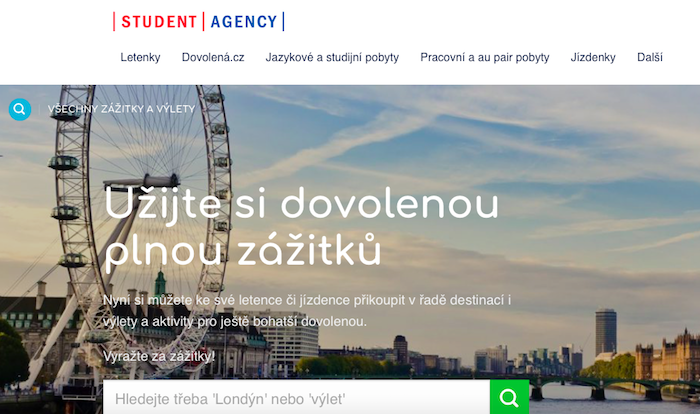
Task: Open the Letenky menu item
Action: (x=140, y=57)
